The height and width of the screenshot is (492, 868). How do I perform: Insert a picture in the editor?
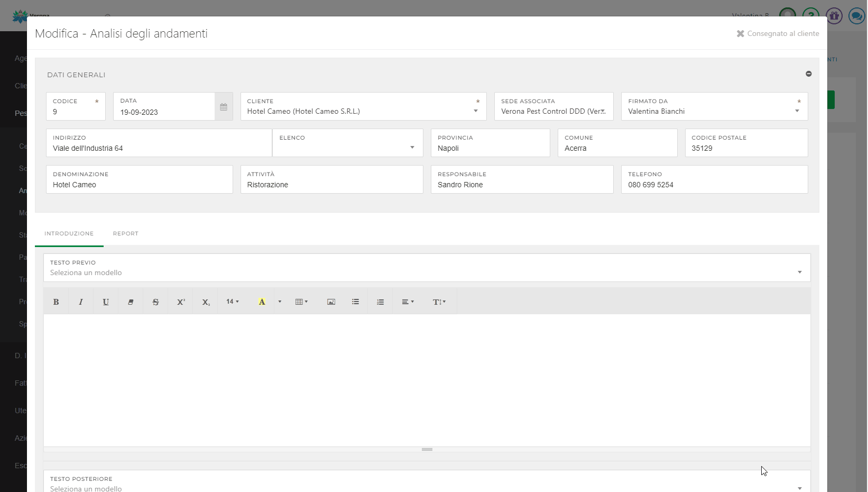[331, 302]
